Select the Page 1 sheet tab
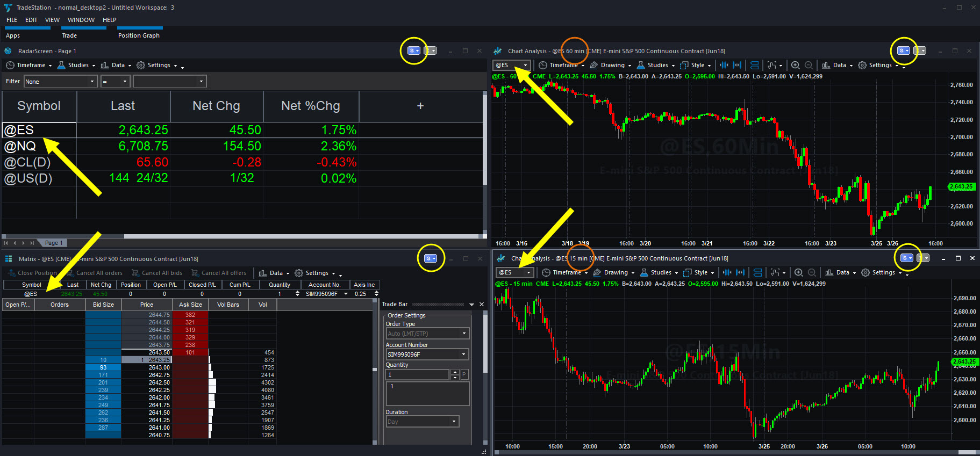 pos(53,243)
